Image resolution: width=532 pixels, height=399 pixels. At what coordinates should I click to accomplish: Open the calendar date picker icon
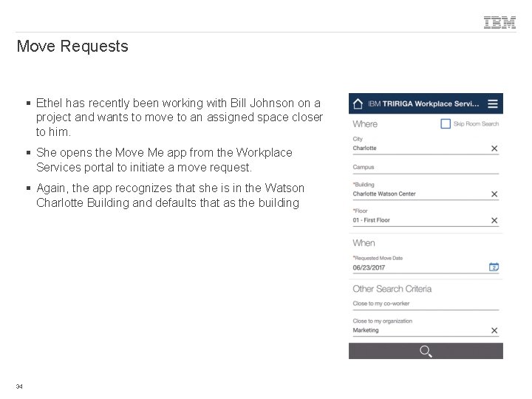(x=494, y=267)
